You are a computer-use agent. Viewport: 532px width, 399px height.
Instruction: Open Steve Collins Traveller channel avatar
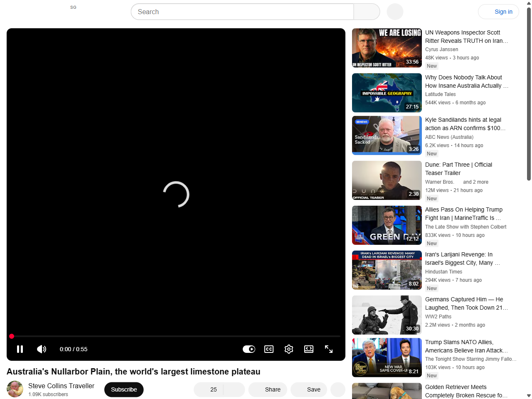coord(15,389)
